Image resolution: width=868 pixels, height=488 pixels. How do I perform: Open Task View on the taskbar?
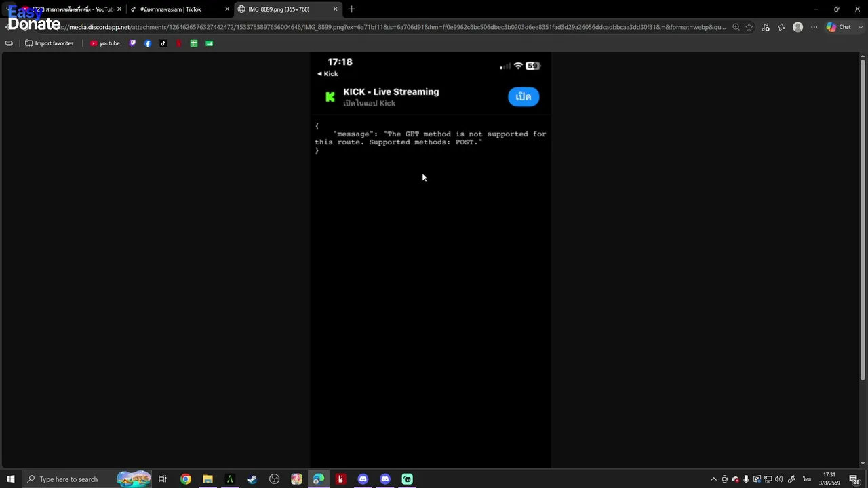click(163, 479)
